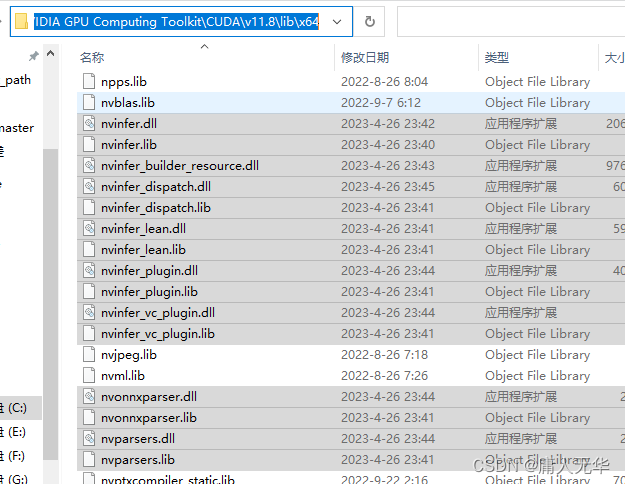Viewport: 625px width, 484px height.
Task: Click the folder icon in address bar
Action: [x=21, y=22]
